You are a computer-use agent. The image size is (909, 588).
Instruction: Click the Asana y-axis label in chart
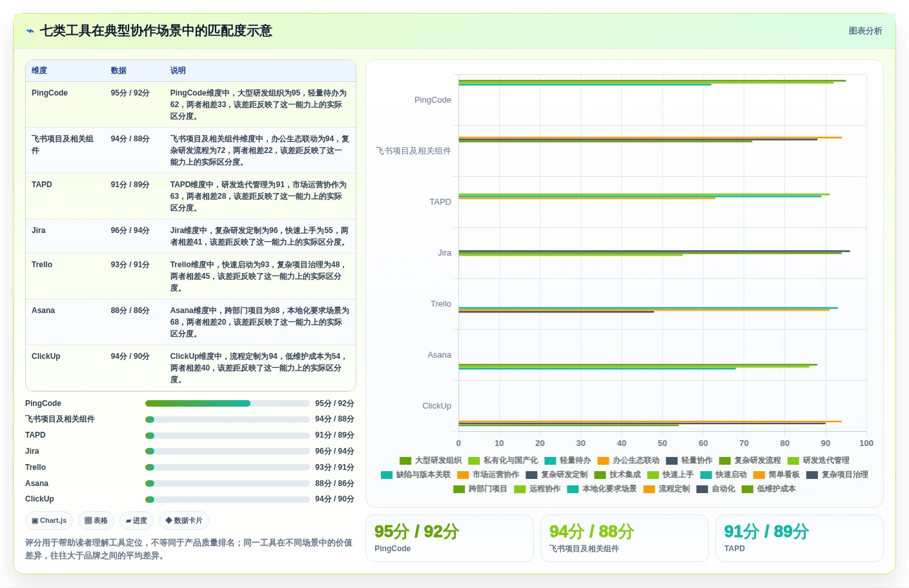(x=439, y=355)
